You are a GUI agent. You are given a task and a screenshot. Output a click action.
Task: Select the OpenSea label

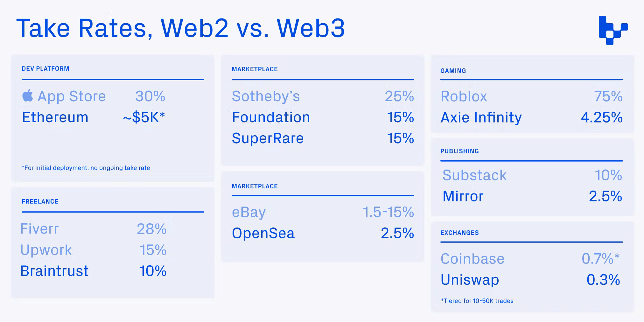263,233
